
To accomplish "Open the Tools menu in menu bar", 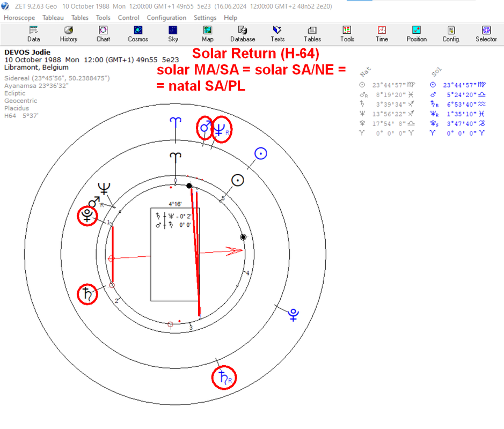I will [103, 18].
